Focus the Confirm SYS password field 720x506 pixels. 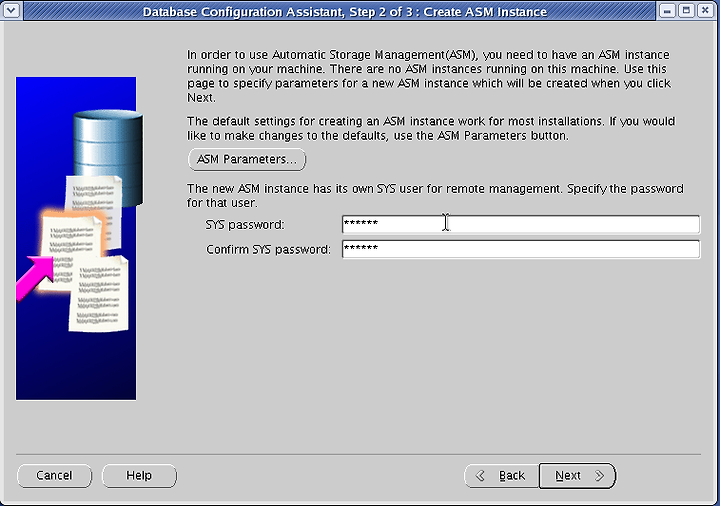coord(521,249)
